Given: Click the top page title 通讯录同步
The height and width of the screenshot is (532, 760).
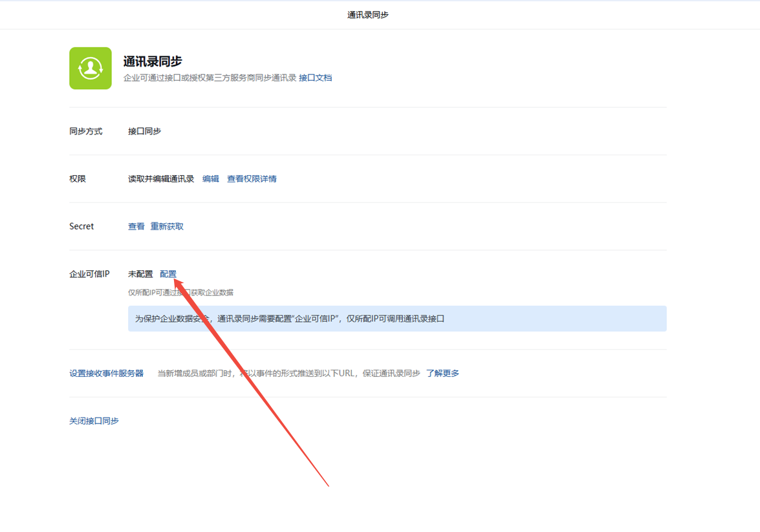Looking at the screenshot, I should click(367, 15).
